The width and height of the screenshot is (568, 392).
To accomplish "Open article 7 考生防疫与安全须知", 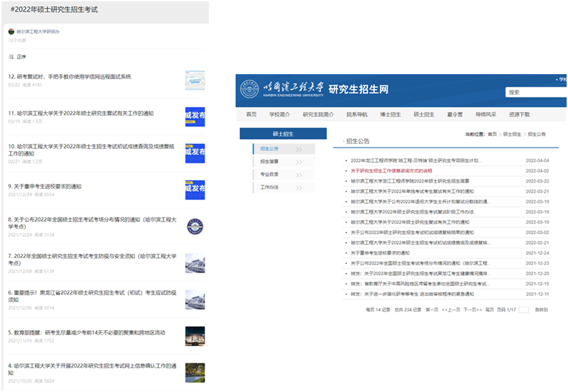I will [92, 260].
